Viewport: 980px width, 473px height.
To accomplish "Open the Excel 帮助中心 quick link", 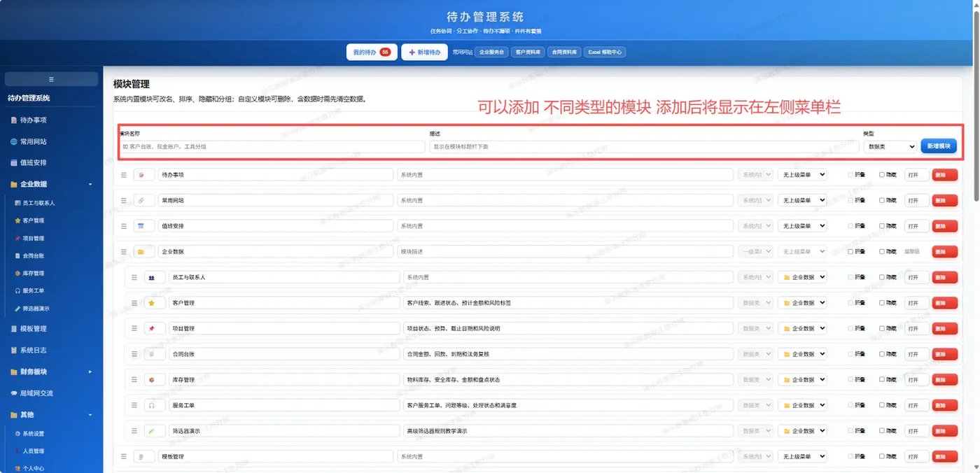I will [x=605, y=52].
